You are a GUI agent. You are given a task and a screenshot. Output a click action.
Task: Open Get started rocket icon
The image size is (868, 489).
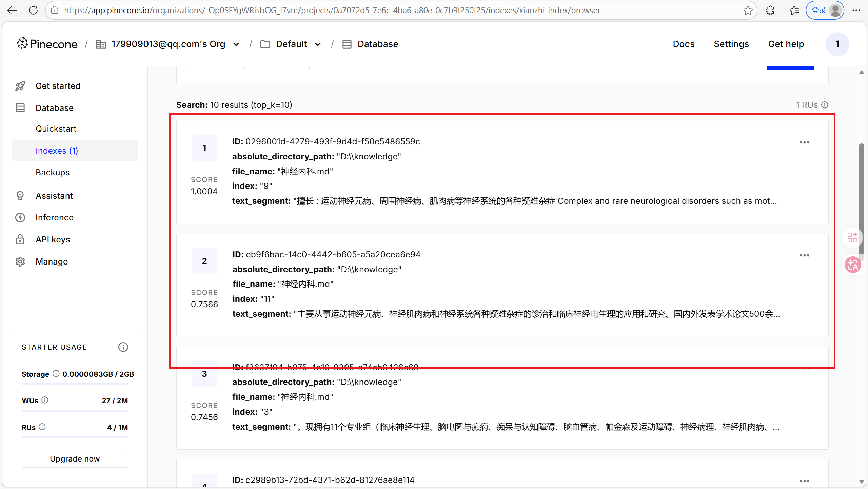click(20, 86)
